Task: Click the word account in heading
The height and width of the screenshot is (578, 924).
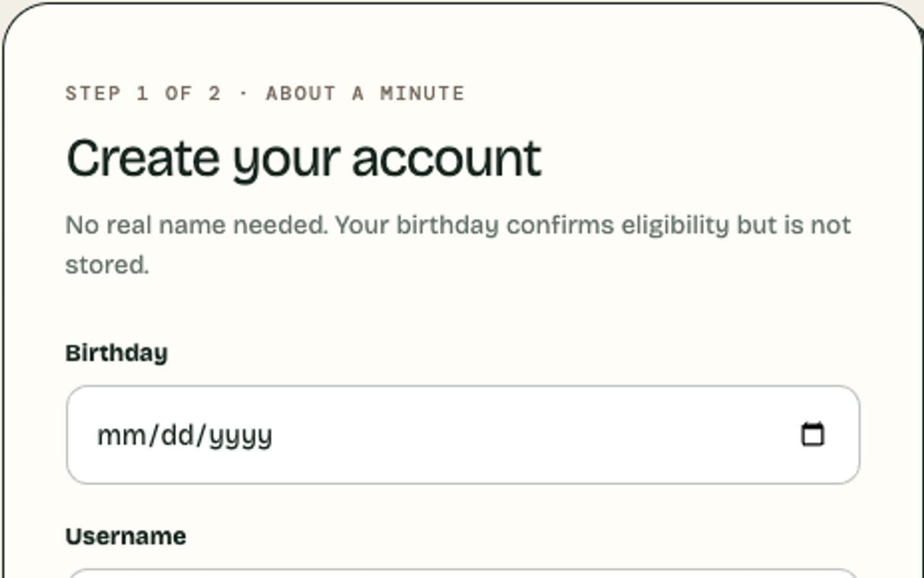Action: [447, 159]
